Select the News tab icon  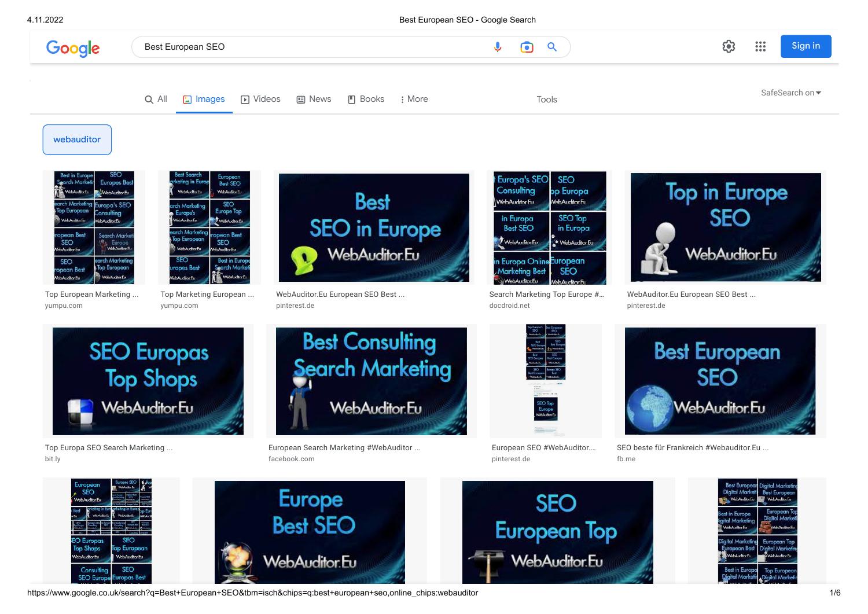pos(300,99)
